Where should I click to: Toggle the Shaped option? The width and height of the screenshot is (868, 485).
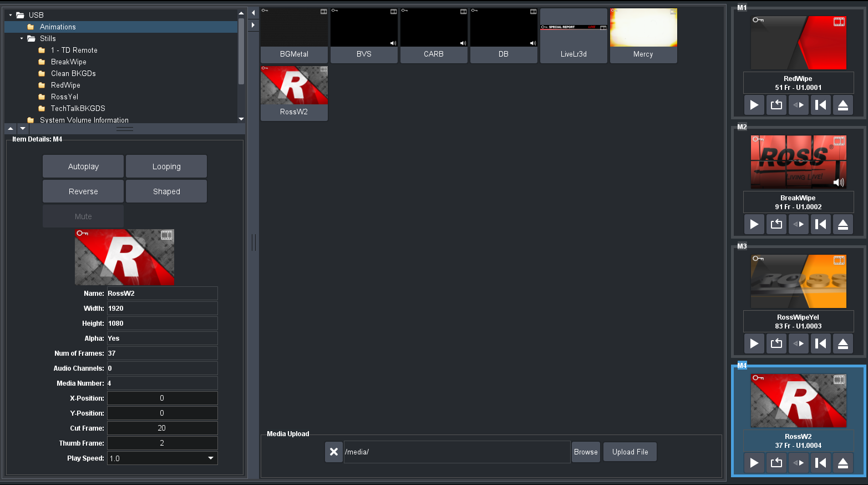166,191
